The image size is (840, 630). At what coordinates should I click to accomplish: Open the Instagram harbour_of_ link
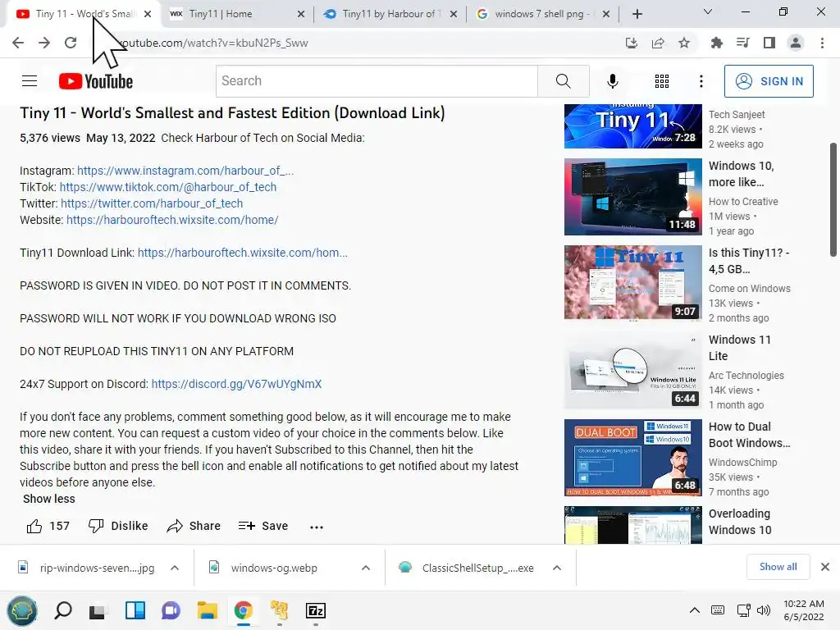click(x=185, y=171)
